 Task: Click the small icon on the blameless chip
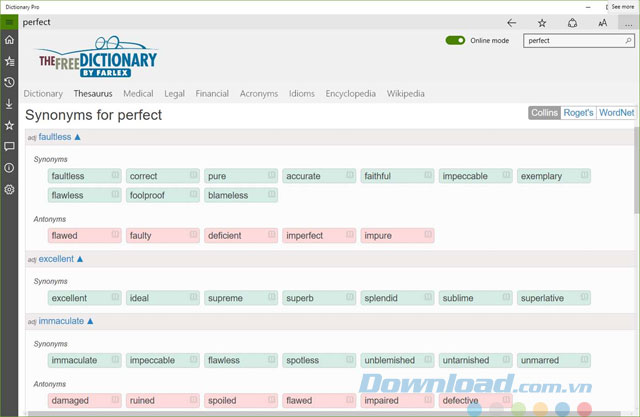272,194
